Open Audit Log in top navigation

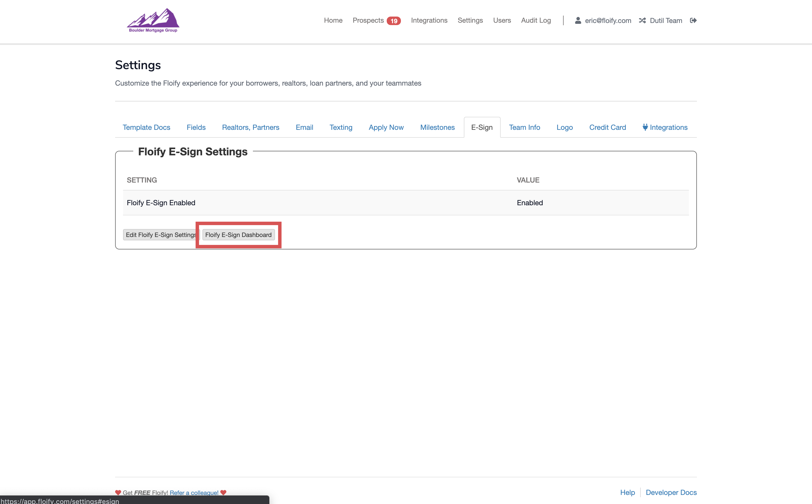click(x=536, y=20)
